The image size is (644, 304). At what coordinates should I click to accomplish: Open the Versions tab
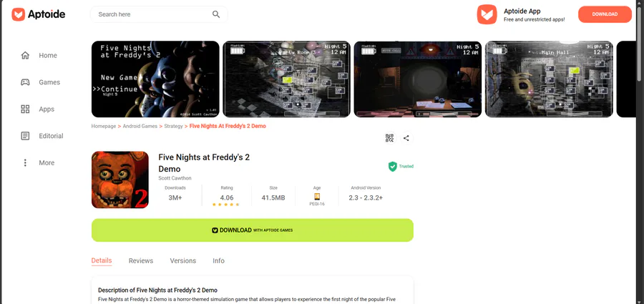[x=182, y=261]
